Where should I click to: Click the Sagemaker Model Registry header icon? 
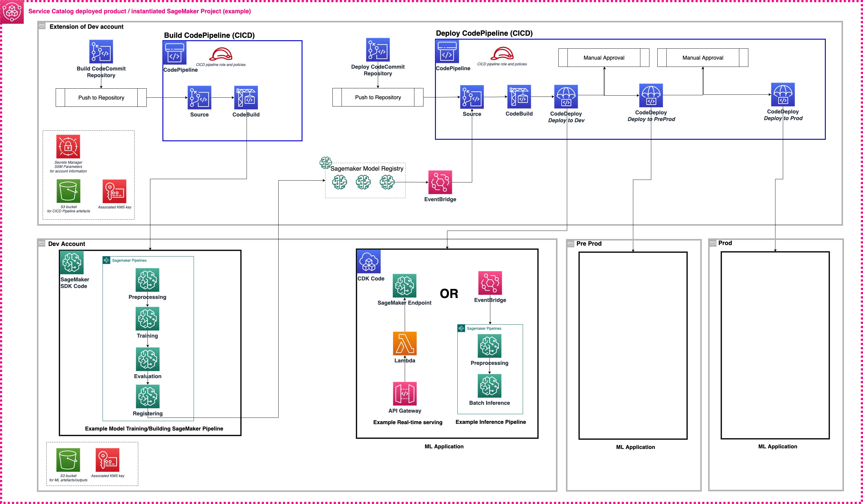coord(325,163)
